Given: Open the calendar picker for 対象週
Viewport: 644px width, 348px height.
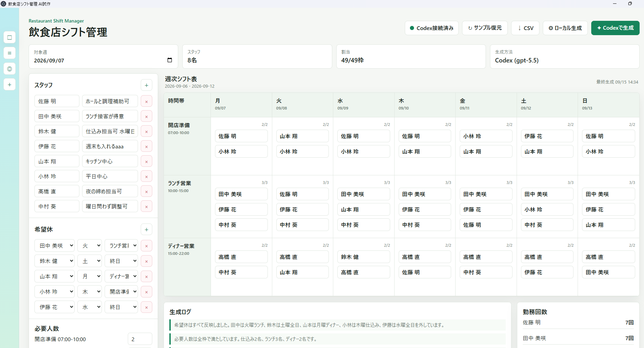Looking at the screenshot, I should 170,60.
